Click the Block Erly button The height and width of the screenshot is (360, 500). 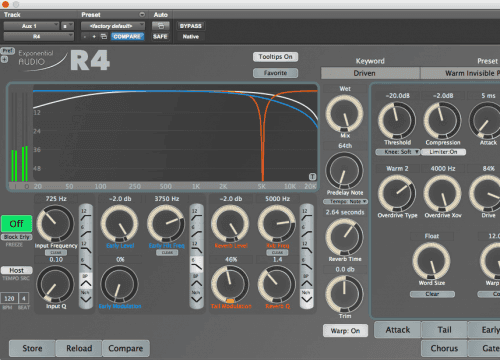click(16, 237)
